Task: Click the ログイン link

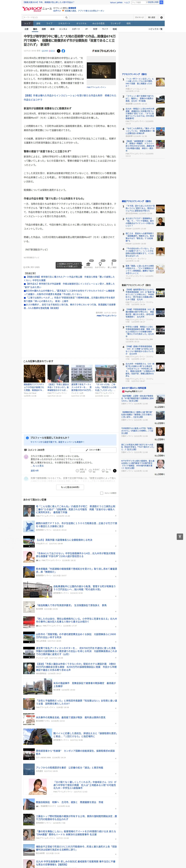Action: click(x=57, y=11)
